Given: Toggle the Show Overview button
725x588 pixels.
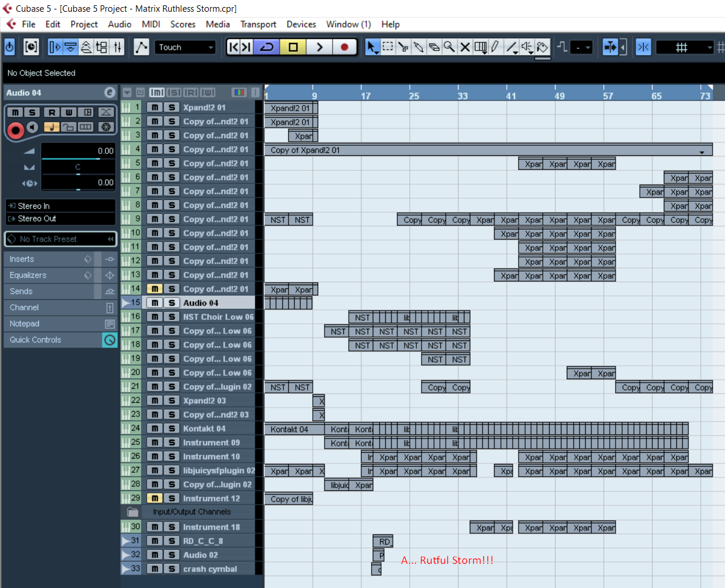Looking at the screenshot, I should 86,47.
